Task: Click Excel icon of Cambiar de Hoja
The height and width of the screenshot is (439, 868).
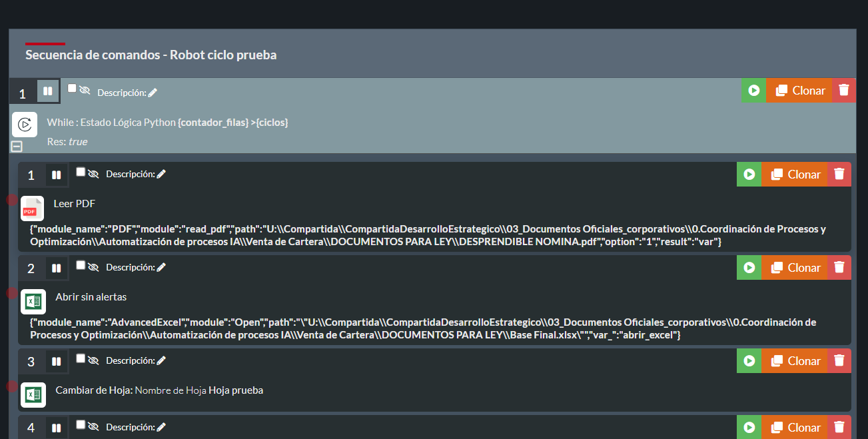Action: click(33, 395)
